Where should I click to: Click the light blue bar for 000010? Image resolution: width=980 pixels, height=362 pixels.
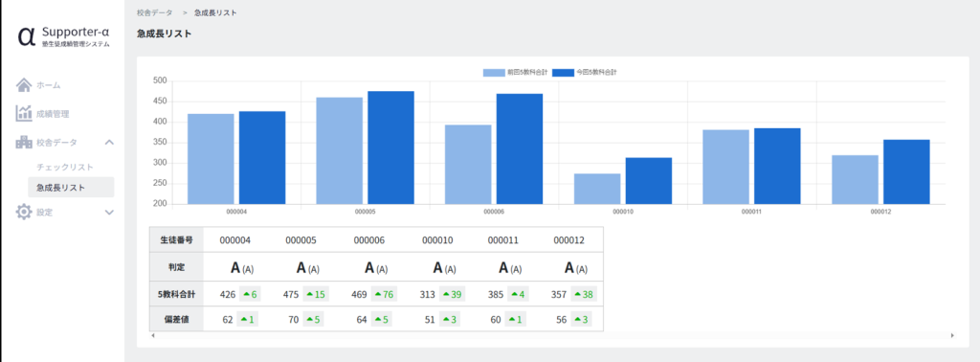tap(597, 189)
